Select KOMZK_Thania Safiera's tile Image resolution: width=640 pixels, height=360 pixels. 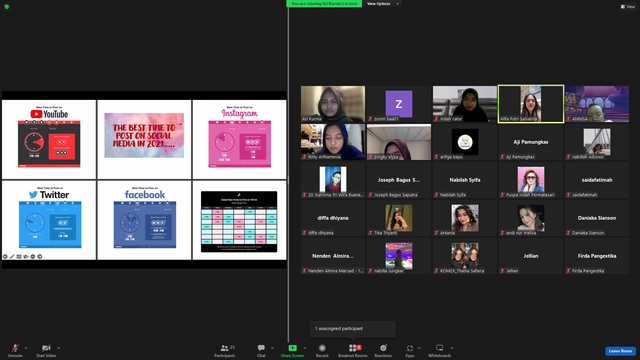tap(465, 256)
